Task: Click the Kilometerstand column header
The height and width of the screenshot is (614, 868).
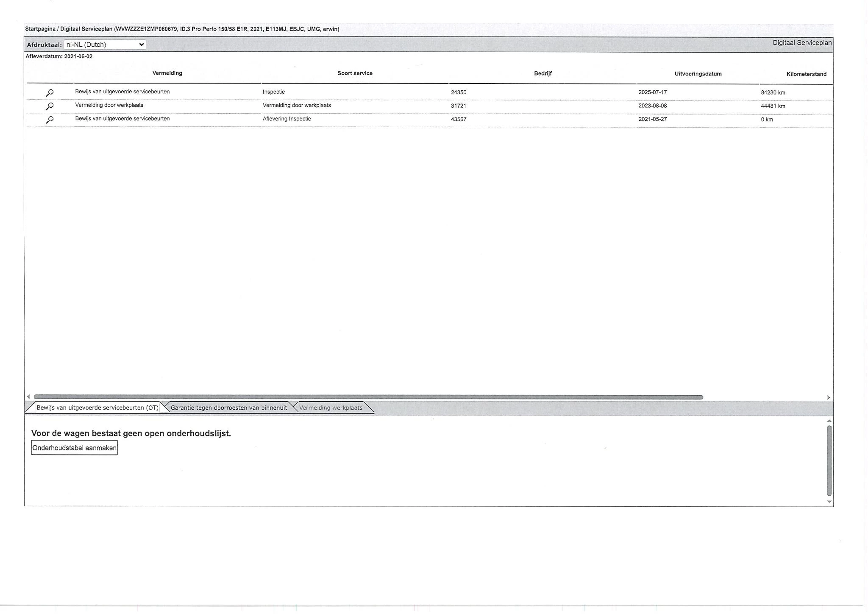Action: [806, 74]
